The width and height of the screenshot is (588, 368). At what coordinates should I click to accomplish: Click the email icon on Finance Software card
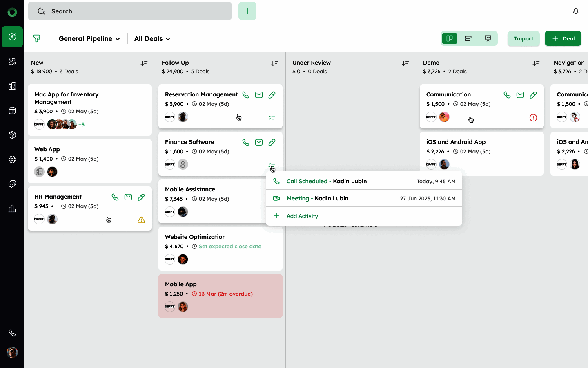point(259,142)
